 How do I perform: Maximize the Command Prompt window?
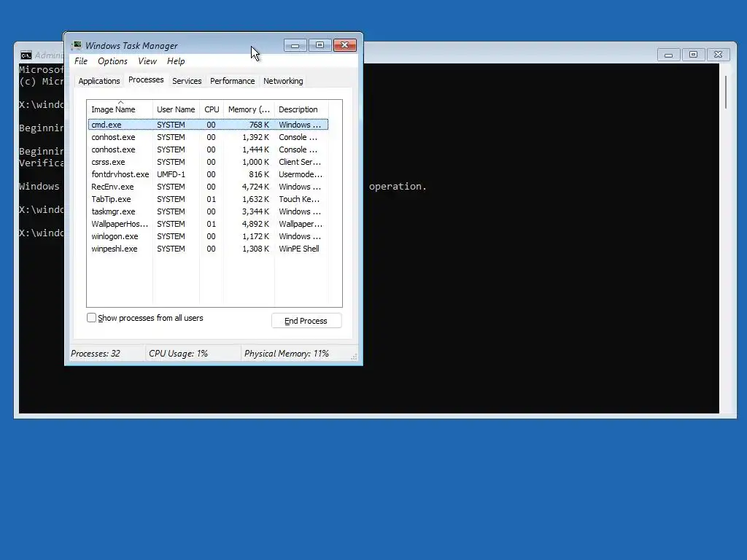tap(693, 55)
